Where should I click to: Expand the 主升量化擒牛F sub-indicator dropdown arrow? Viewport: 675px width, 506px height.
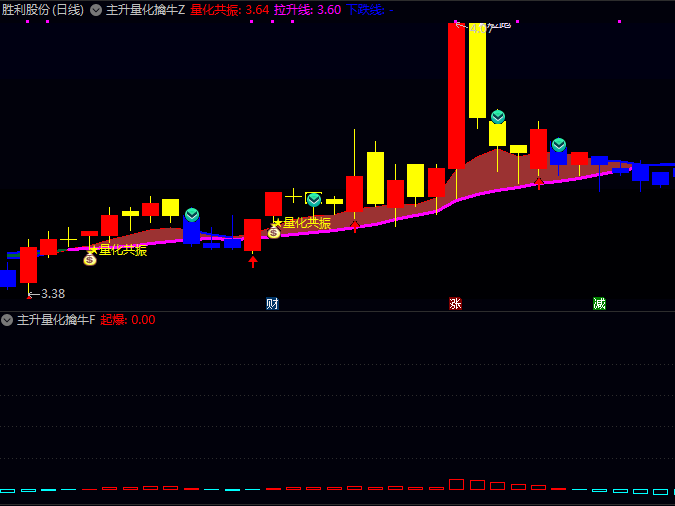pos(7,320)
